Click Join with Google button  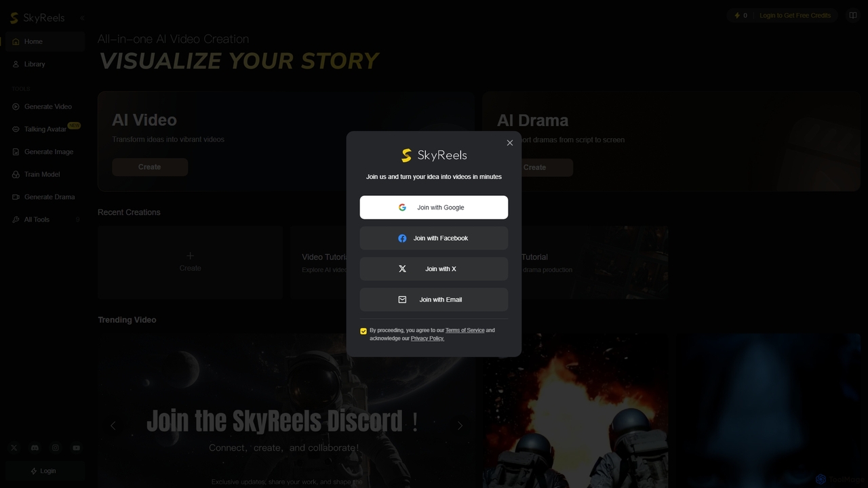[434, 207]
